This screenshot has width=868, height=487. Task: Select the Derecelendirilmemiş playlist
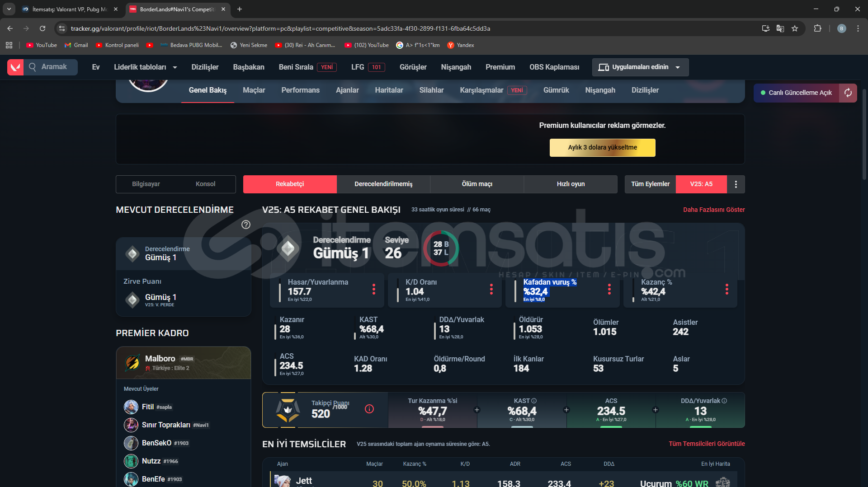coord(383,184)
